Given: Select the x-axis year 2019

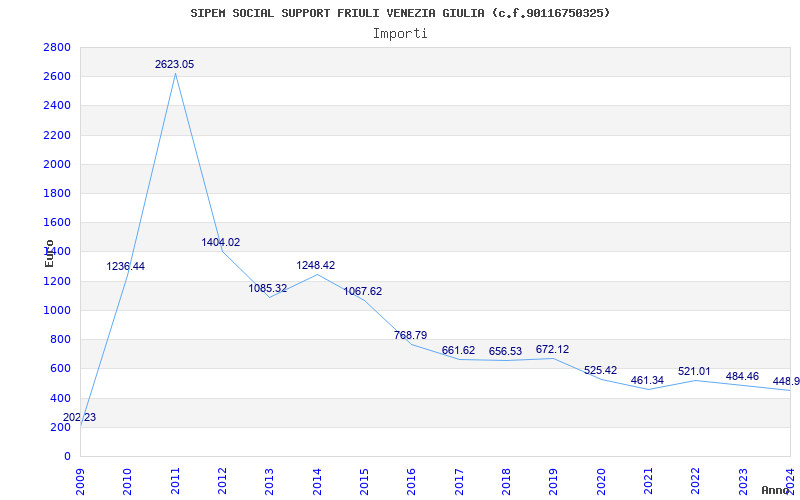Looking at the screenshot, I should [x=554, y=482].
